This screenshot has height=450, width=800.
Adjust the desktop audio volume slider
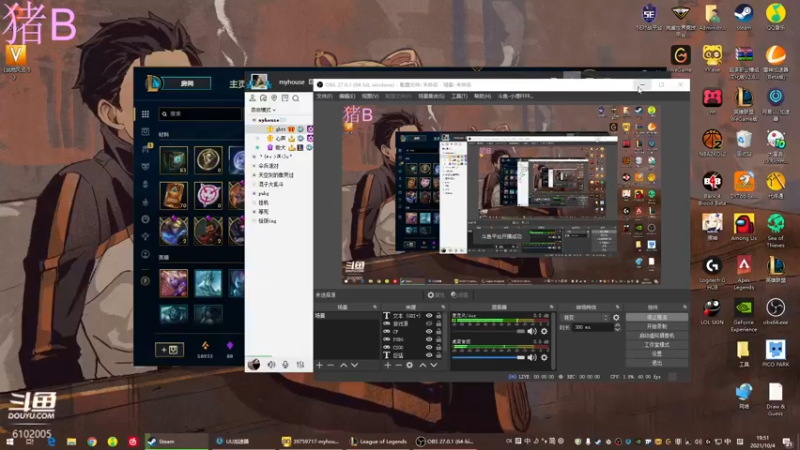click(x=488, y=358)
